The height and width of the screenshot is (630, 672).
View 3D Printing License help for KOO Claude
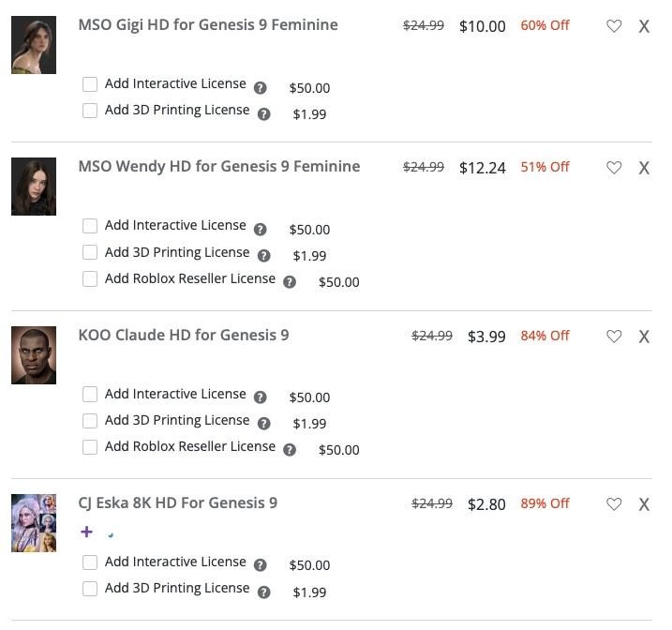point(264,424)
